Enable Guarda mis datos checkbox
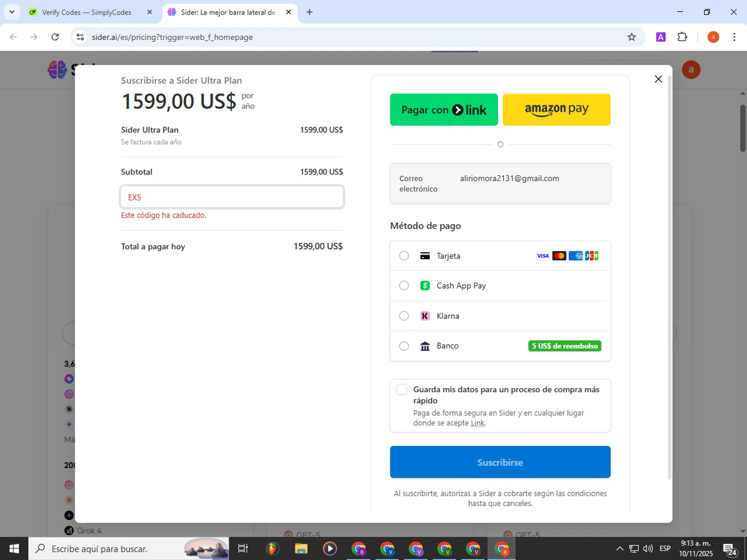Image resolution: width=747 pixels, height=560 pixels. coord(402,390)
